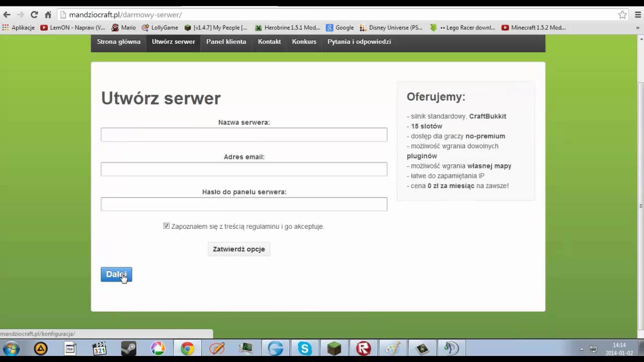Reload the page with the refresh icon
The width and height of the screenshot is (644, 362).
click(x=34, y=15)
